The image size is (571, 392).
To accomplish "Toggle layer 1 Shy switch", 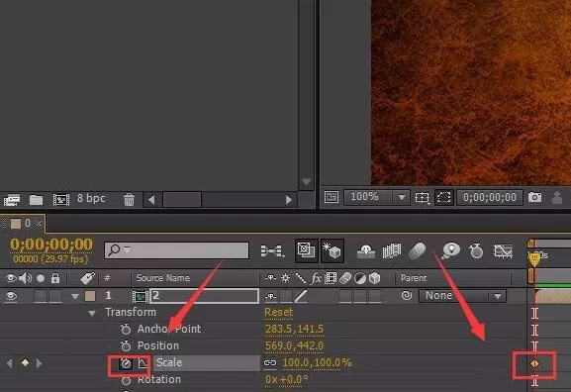I will (270, 296).
